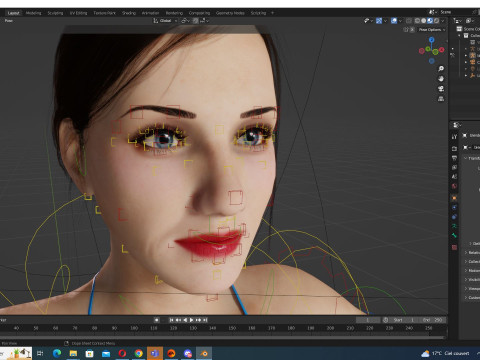Collapse the Transform panel in properties
This screenshot has width=480, height=360.
click(x=472, y=158)
